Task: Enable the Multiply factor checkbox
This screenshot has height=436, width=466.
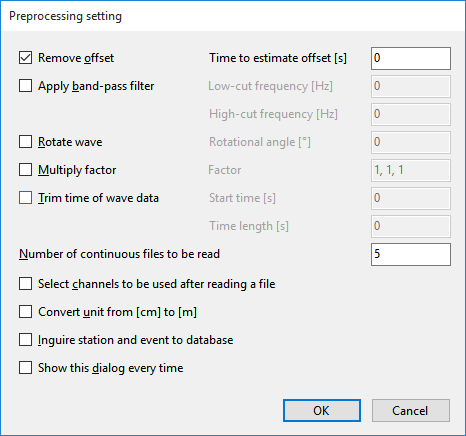Action: (26, 170)
